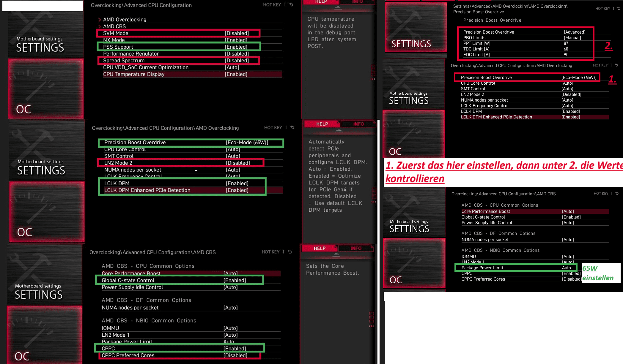The image size is (623, 364).
Task: Click EDC Limit [A] value 90
Action: [566, 55]
